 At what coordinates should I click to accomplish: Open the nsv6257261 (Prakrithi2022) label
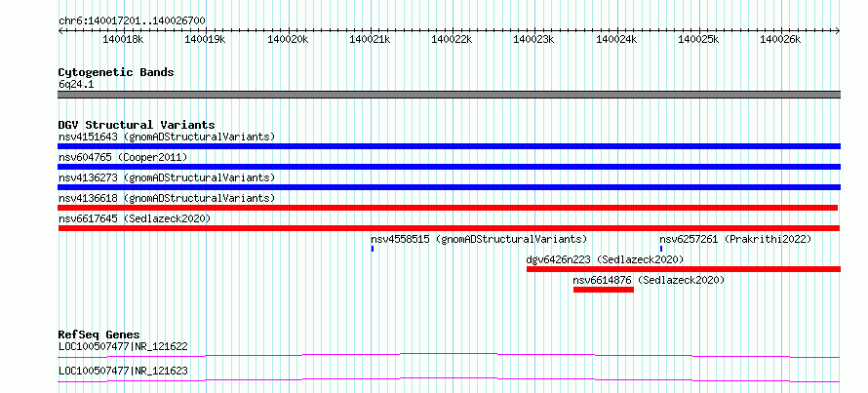coord(735,239)
